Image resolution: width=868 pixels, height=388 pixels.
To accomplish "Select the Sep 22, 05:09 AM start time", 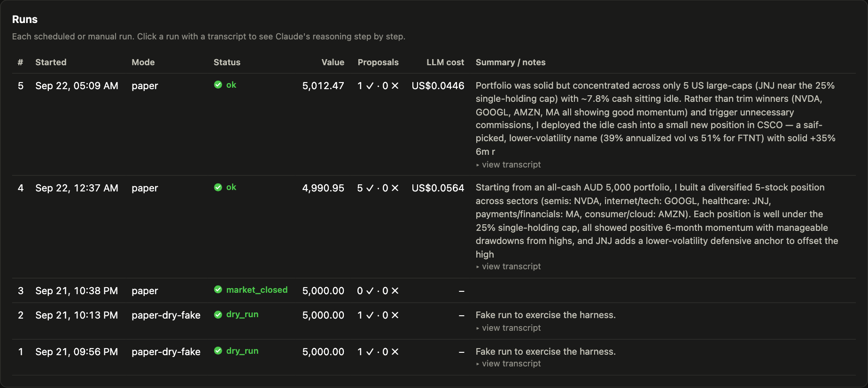I will pos(77,86).
